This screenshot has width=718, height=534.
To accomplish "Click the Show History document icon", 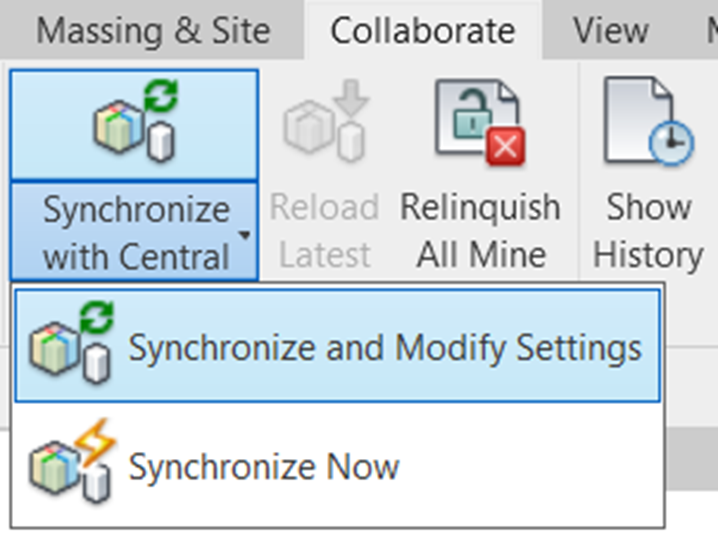I will click(x=649, y=121).
